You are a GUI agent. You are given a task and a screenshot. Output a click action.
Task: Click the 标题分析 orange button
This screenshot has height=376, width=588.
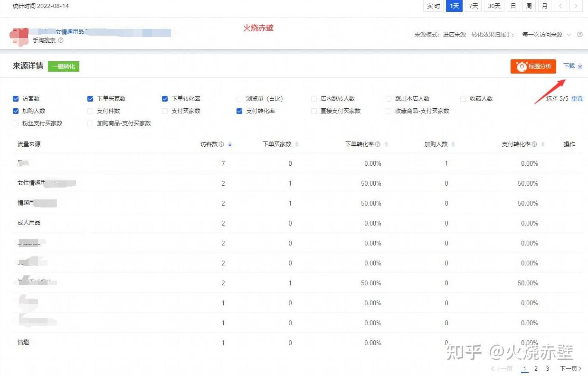pyautogui.click(x=533, y=66)
